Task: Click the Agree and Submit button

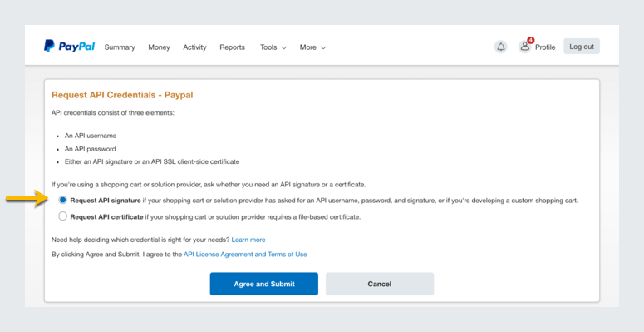Action: [264, 284]
